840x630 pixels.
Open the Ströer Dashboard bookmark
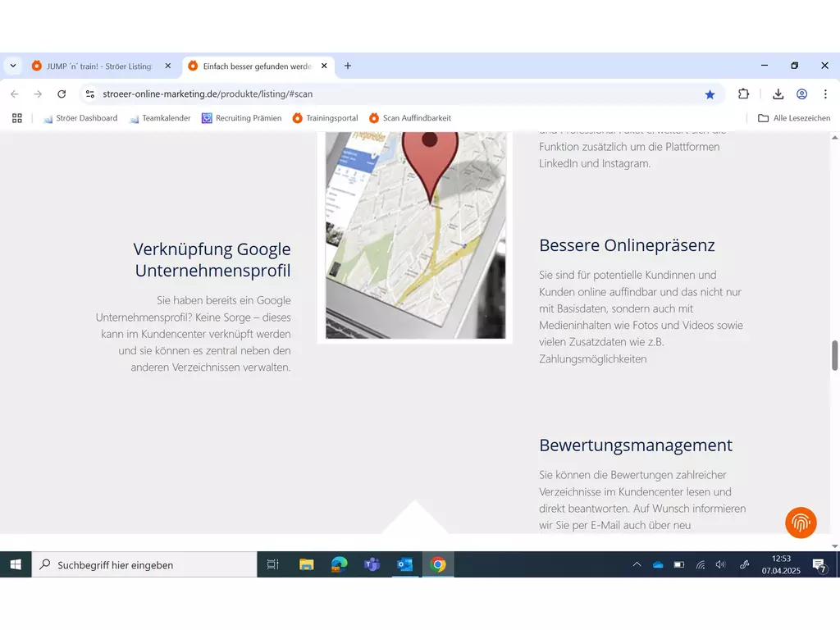tap(80, 118)
